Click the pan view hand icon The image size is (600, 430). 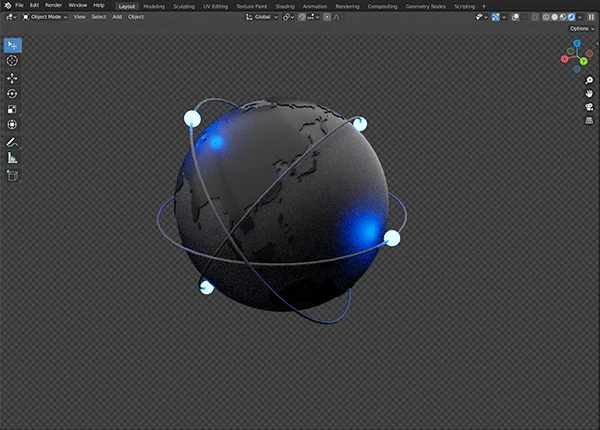click(x=589, y=94)
